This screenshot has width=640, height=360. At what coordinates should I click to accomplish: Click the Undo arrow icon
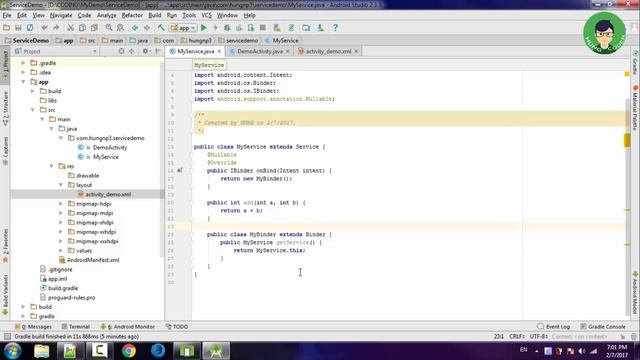coord(44,28)
